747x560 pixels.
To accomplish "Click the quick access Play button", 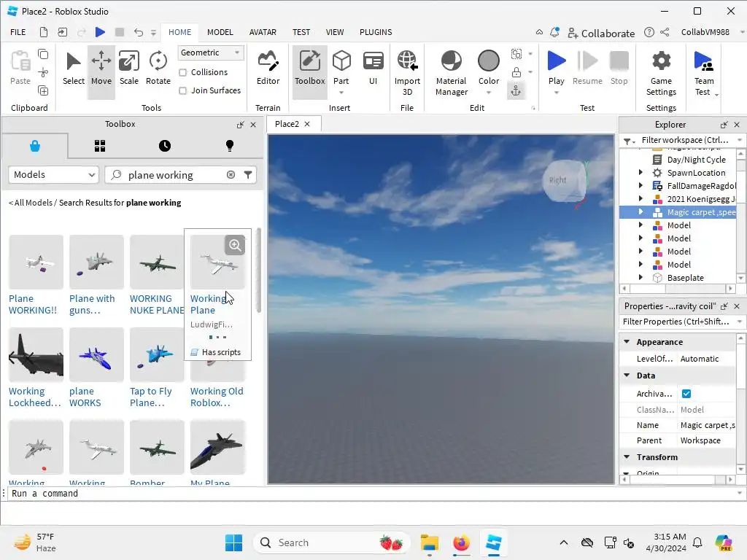I will [100, 32].
